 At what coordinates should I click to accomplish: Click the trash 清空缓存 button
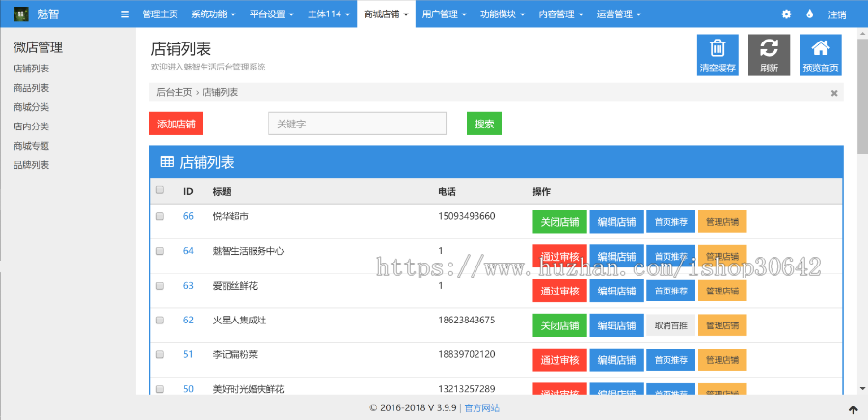point(718,55)
